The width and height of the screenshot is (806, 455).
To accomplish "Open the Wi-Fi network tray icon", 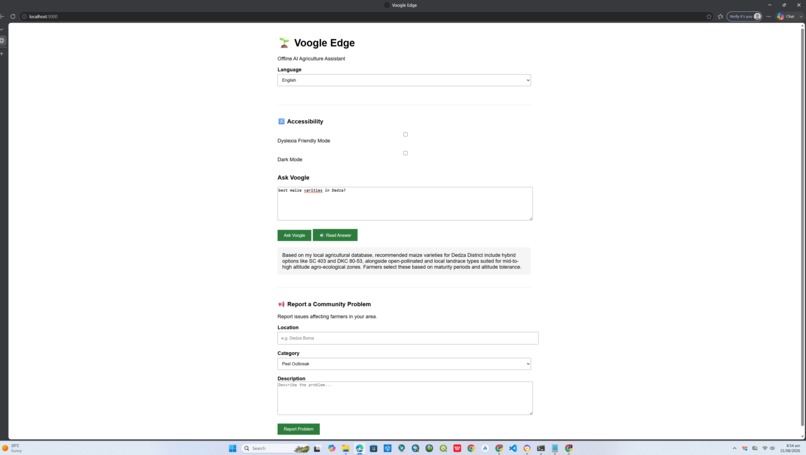I will pyautogui.click(x=764, y=448).
